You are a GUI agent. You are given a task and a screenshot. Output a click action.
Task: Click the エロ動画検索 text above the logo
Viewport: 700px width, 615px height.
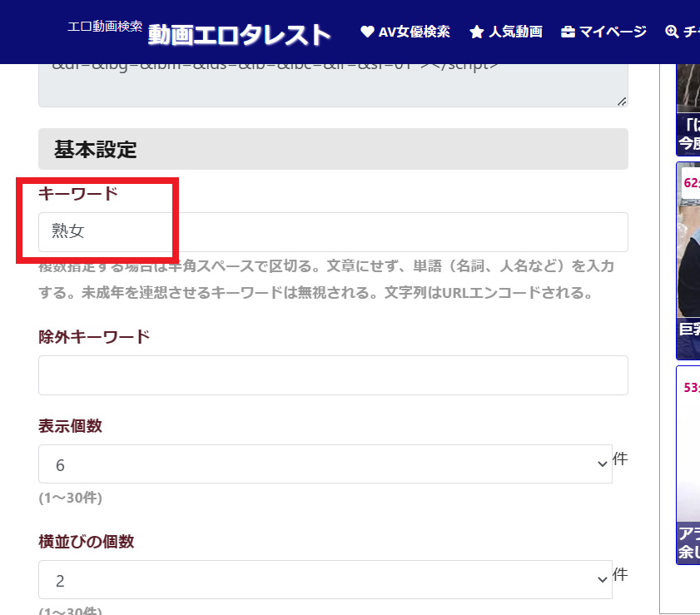click(x=105, y=26)
